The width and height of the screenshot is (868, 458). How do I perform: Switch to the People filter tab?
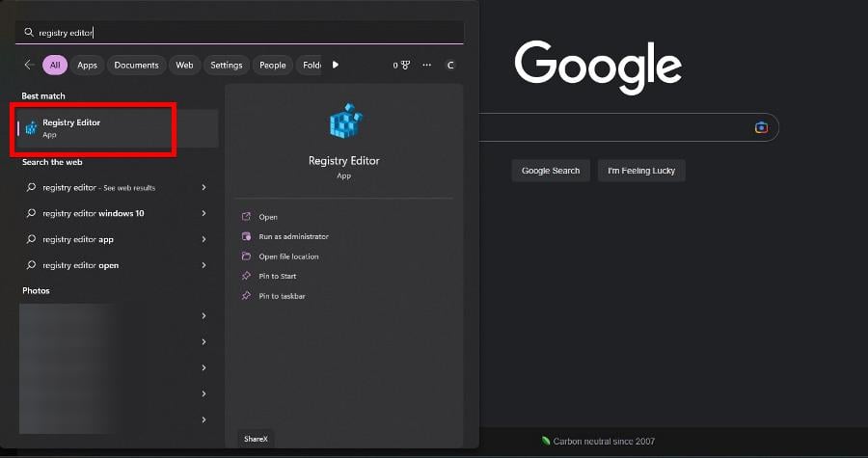coord(272,65)
